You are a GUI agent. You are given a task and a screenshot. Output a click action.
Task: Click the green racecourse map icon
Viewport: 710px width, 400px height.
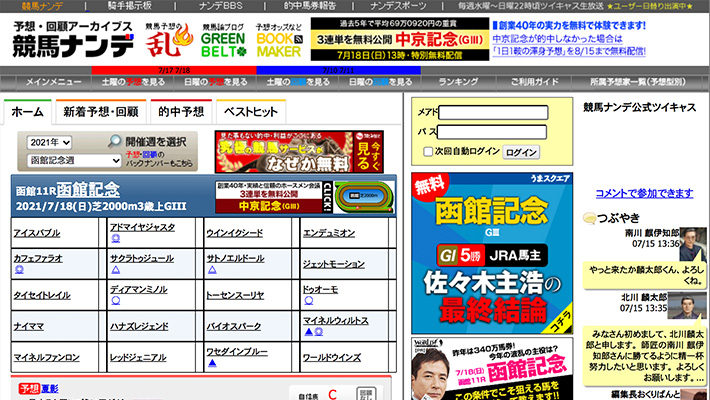click(x=364, y=197)
